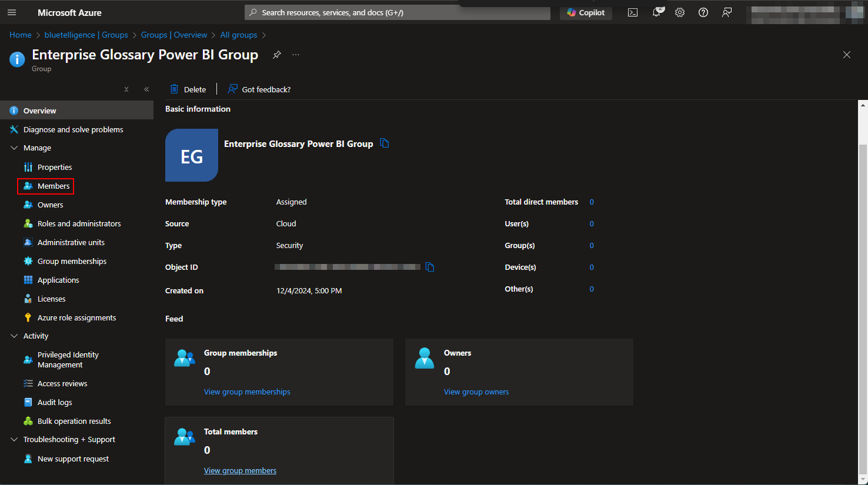The width and height of the screenshot is (868, 485).
Task: Collapse the Activity section
Action: 14,336
